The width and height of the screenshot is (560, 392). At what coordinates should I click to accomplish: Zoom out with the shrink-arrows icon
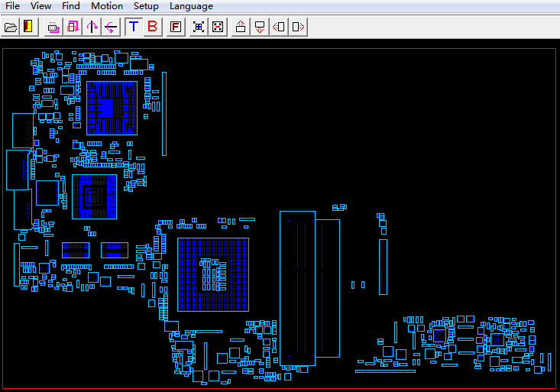218,27
